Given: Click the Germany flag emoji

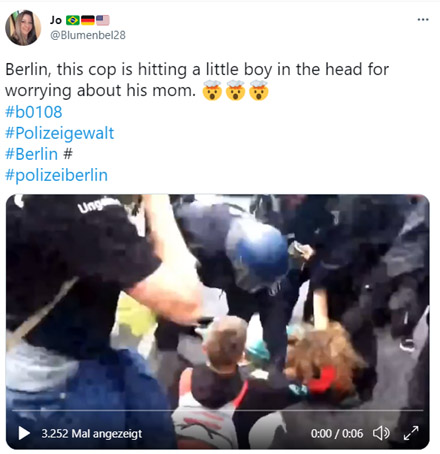Looking at the screenshot, I should click(88, 20).
